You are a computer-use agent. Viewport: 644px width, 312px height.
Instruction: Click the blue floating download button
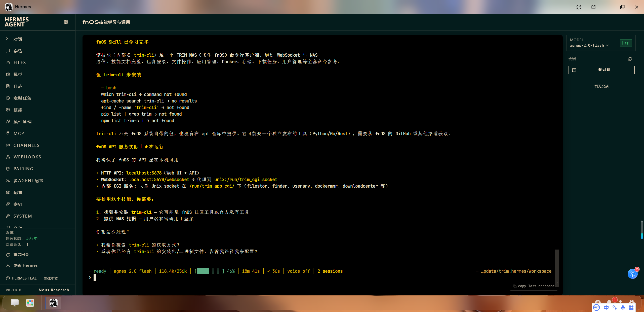pos(632,274)
